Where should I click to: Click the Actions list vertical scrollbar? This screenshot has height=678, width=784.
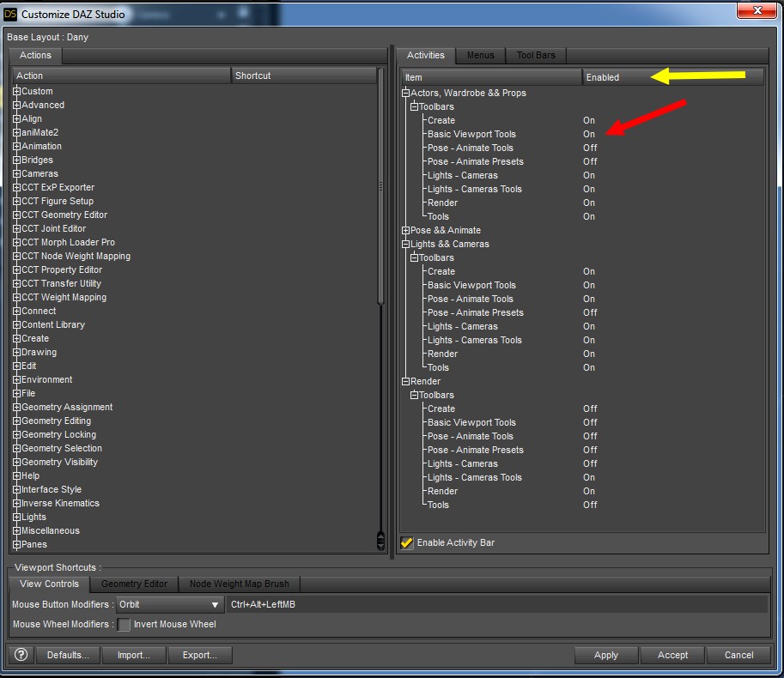click(x=381, y=185)
